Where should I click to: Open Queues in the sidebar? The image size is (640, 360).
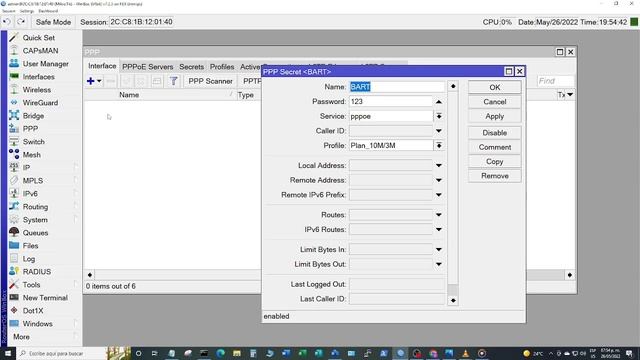35,233
